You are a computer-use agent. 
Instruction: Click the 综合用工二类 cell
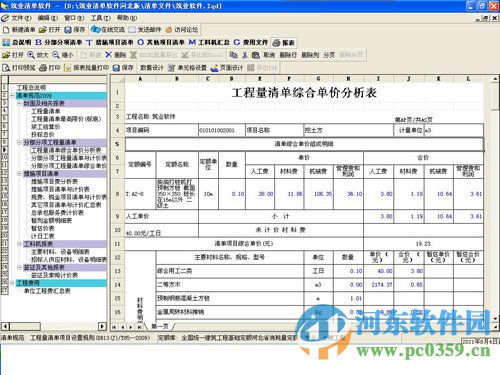(x=230, y=271)
